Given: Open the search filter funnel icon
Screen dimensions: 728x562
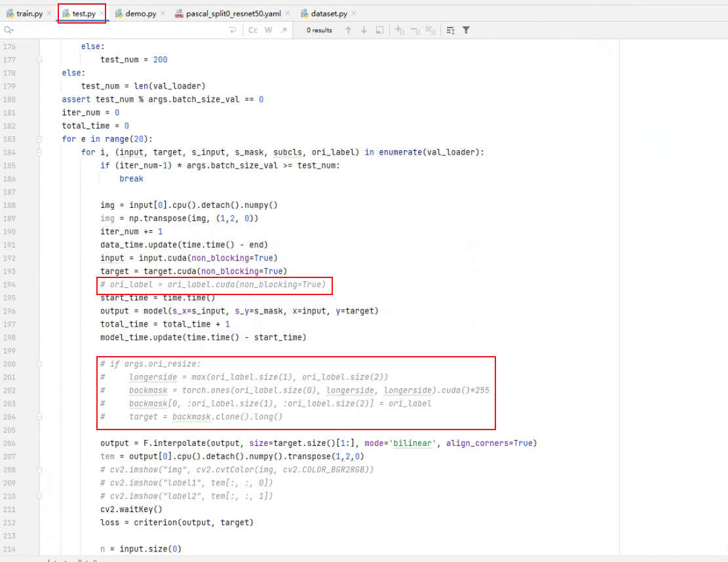Looking at the screenshot, I should pyautogui.click(x=466, y=30).
